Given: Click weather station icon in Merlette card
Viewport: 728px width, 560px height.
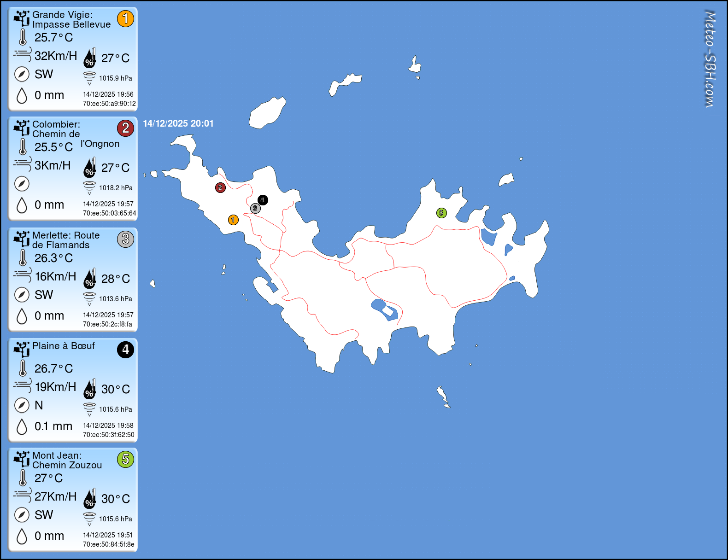Looking at the screenshot, I should (22, 239).
